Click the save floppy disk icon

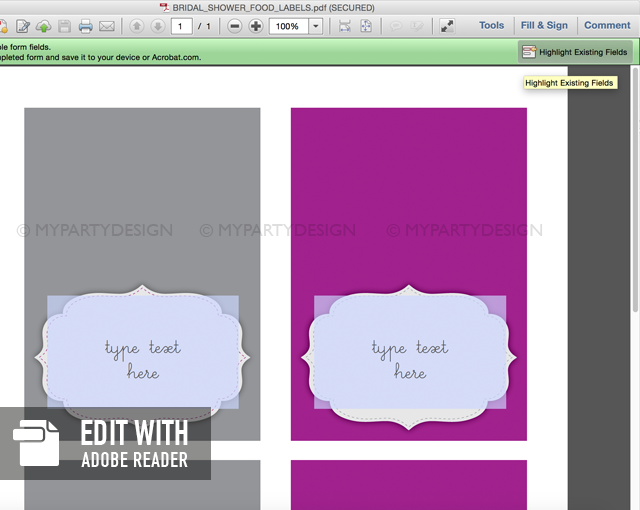point(64,26)
